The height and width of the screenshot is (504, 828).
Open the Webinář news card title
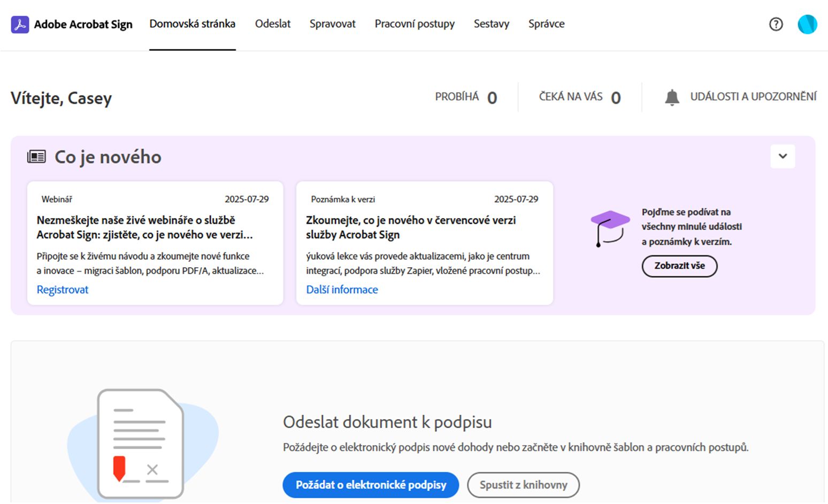click(144, 228)
